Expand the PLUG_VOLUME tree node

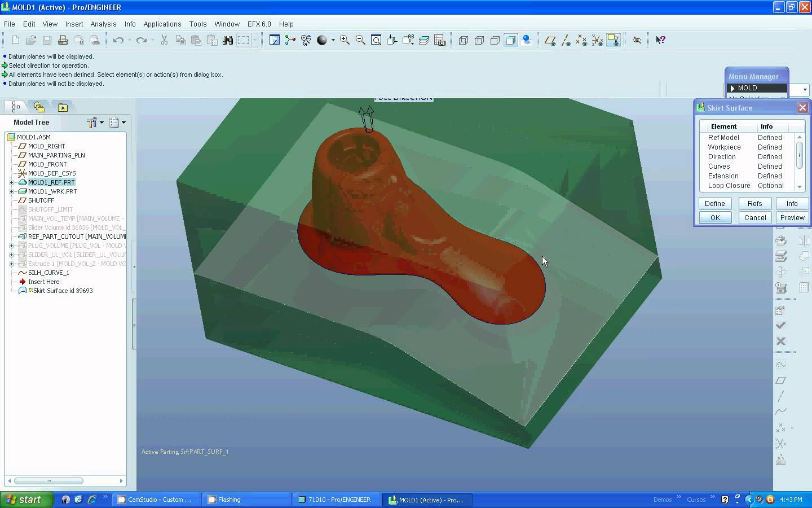pos(12,246)
